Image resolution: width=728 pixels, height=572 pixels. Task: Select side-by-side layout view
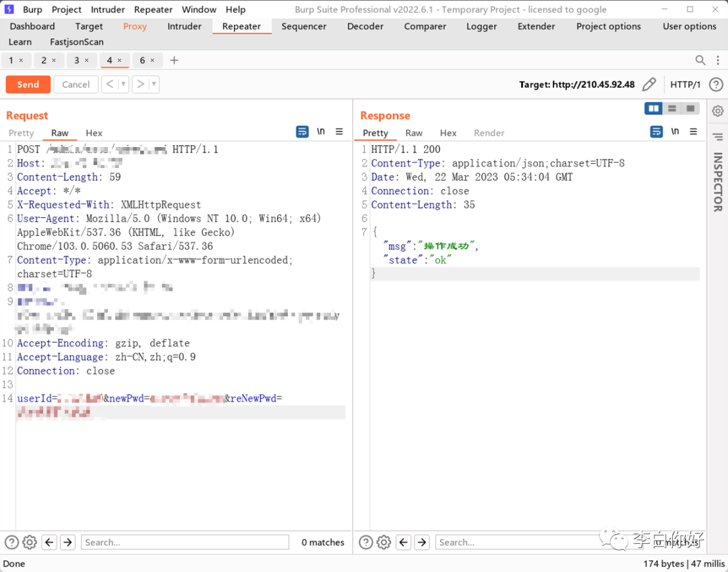pyautogui.click(x=653, y=109)
